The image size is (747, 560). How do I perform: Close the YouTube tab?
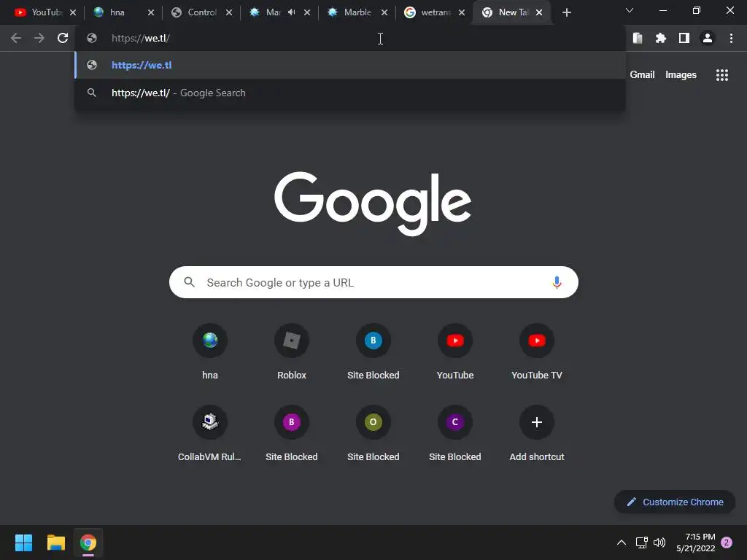point(73,12)
